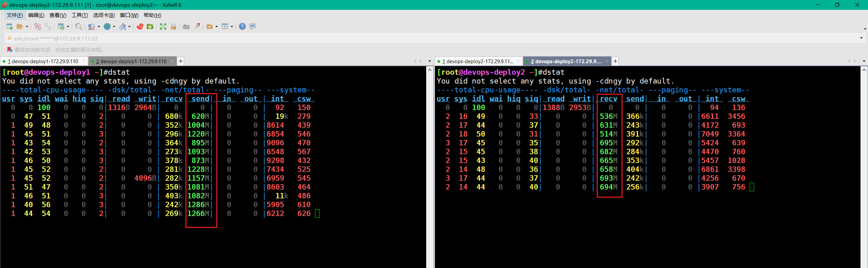Click the Open Session folder icon
The height and width of the screenshot is (268, 868).
click(20, 26)
